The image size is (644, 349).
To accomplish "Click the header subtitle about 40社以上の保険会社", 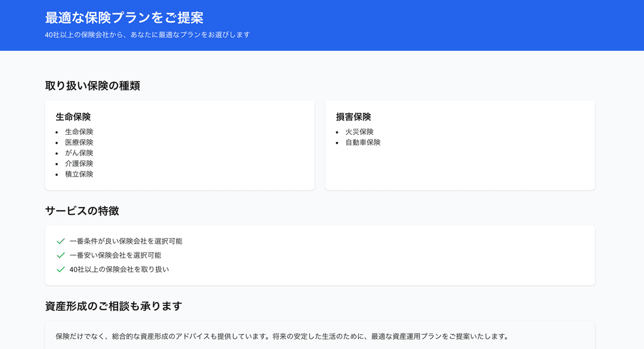I will 147,35.
